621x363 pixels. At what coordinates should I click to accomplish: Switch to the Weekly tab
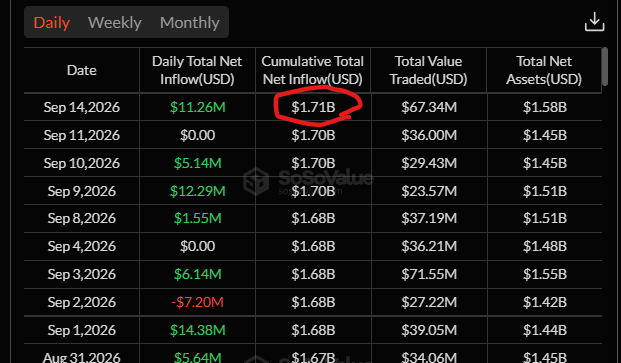[114, 23]
